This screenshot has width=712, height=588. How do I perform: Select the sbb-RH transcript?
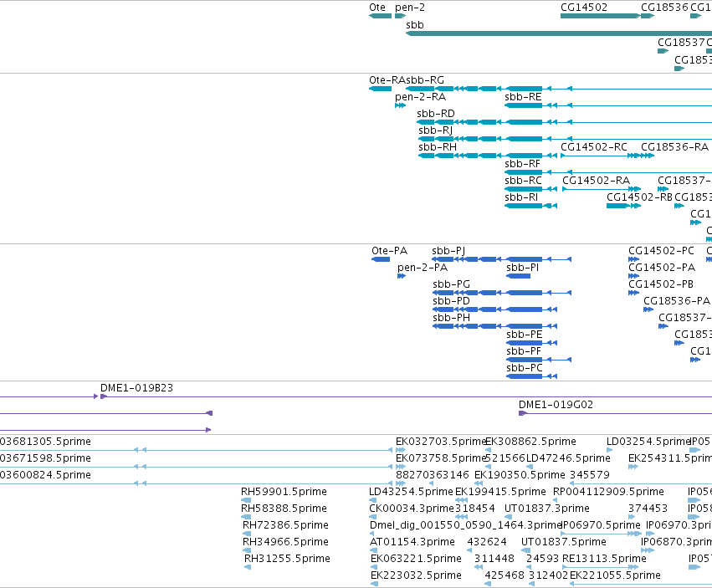click(x=488, y=156)
